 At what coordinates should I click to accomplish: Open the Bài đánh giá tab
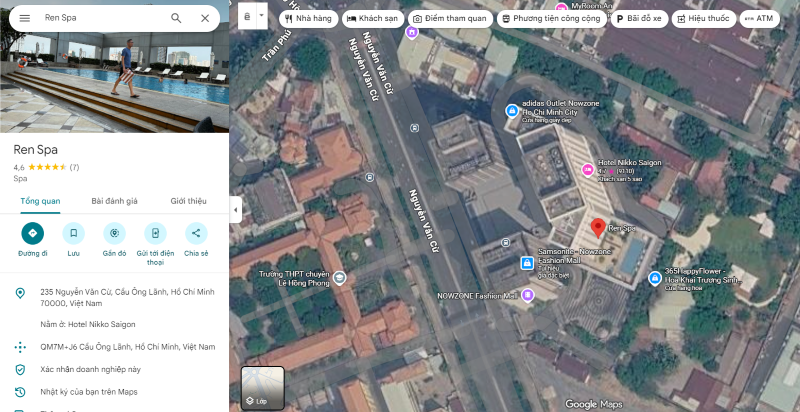tap(114, 201)
